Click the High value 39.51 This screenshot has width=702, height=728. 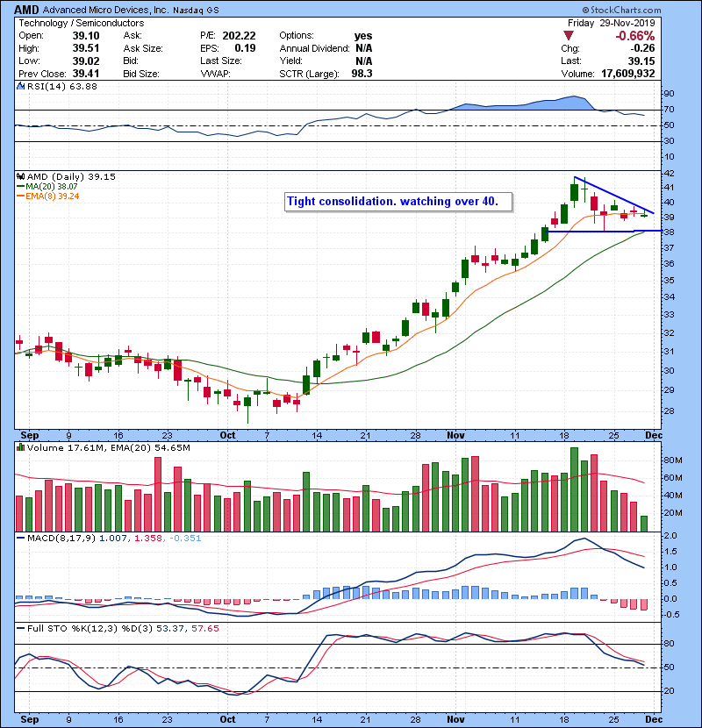[x=86, y=48]
